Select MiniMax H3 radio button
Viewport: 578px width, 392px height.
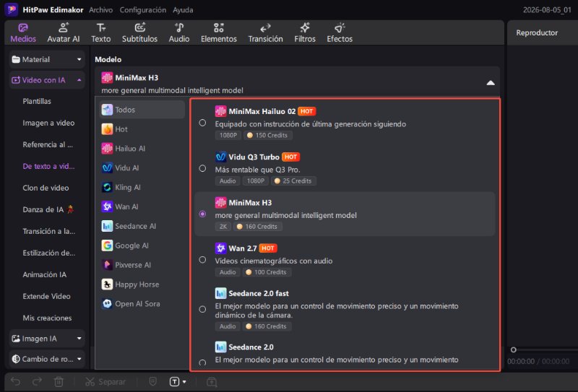click(x=202, y=214)
